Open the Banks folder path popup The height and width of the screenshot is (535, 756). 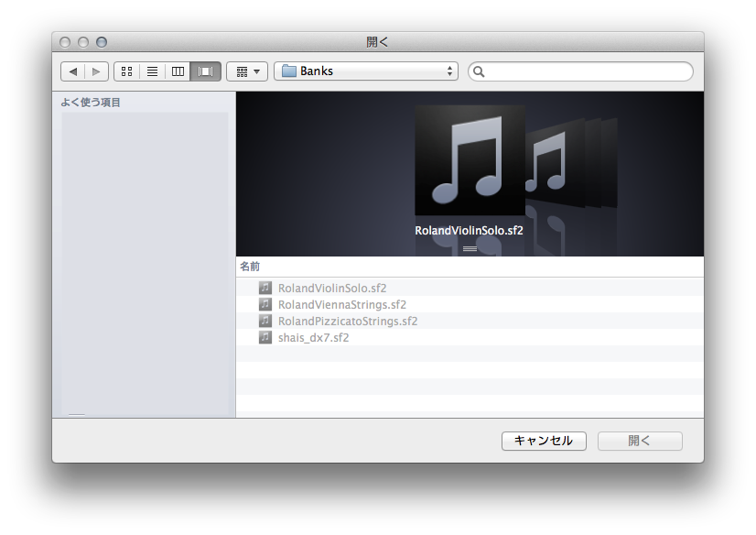click(366, 71)
